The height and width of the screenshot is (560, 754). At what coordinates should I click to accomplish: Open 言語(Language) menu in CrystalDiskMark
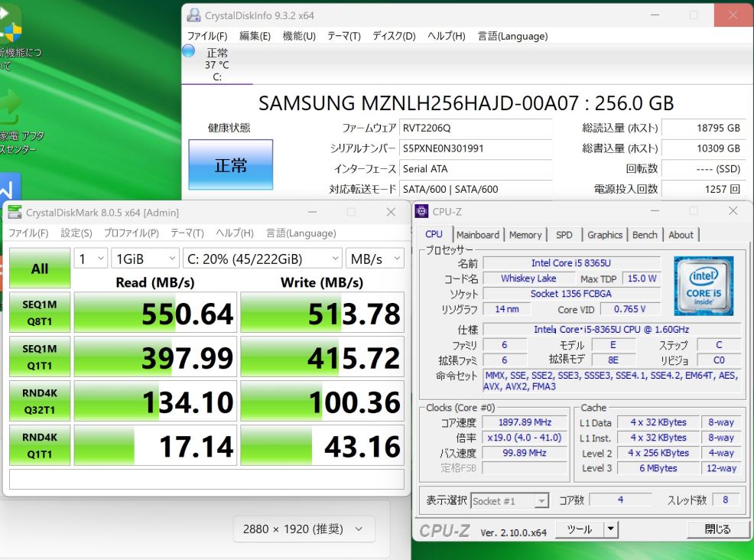click(x=301, y=233)
